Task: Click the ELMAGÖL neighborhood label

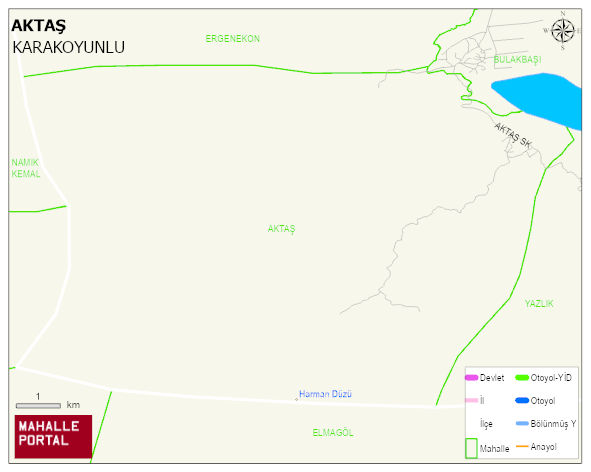Action: tap(333, 433)
